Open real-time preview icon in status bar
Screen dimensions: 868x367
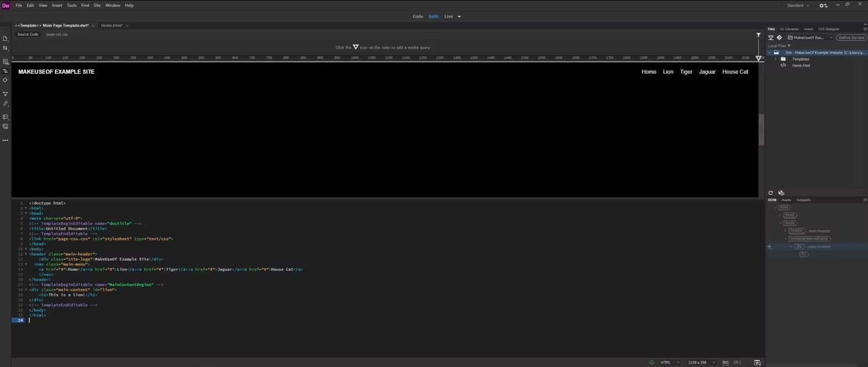[757, 362]
